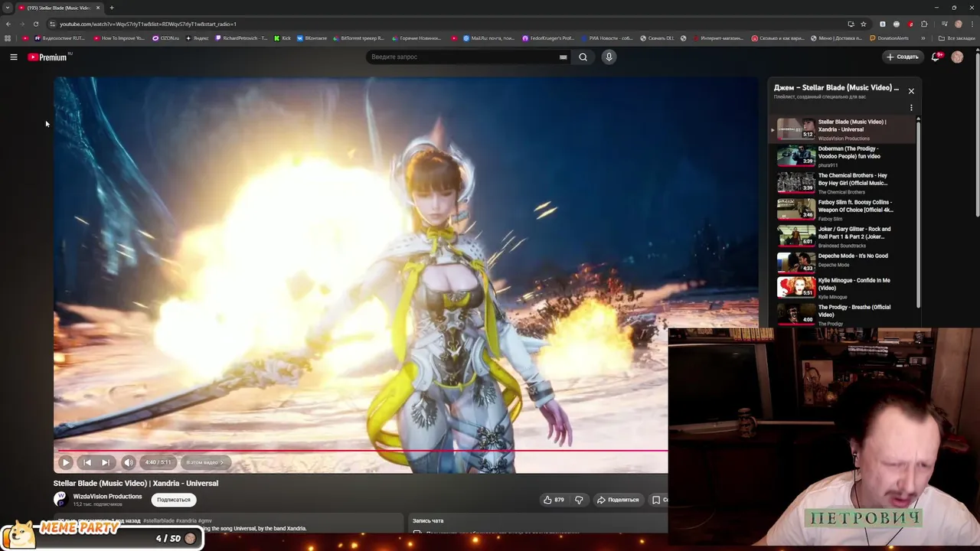Save video with bookmark icon button
This screenshot has width=980, height=551.
click(657, 500)
